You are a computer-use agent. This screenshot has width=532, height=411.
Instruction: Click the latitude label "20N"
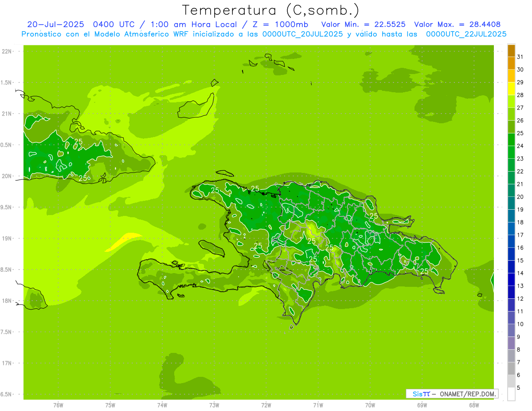[x=6, y=176]
